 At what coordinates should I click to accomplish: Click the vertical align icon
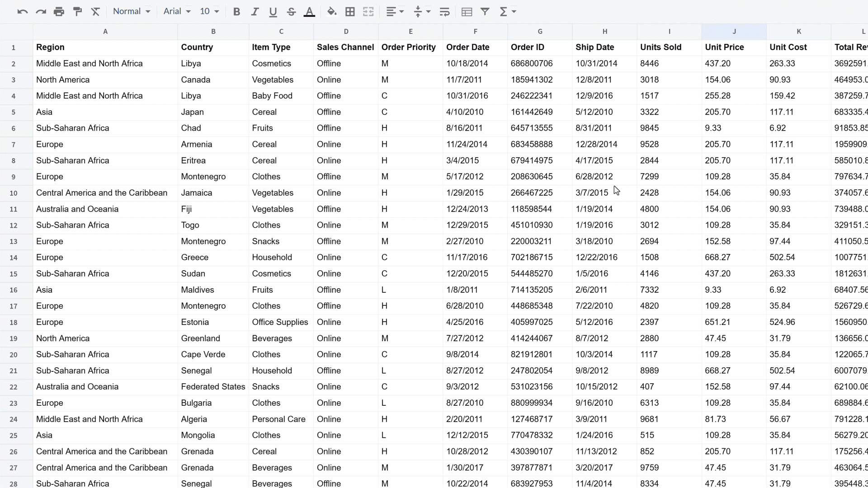click(418, 12)
